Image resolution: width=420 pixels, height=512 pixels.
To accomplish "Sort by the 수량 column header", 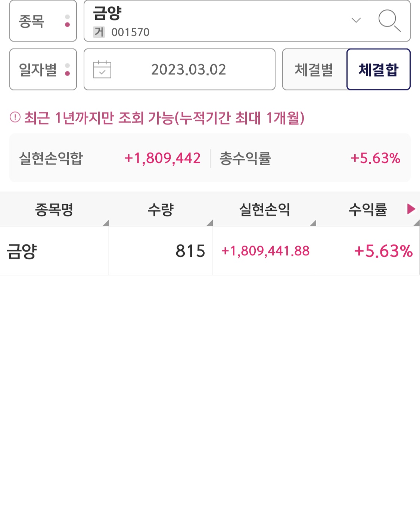I will coord(161,209).
